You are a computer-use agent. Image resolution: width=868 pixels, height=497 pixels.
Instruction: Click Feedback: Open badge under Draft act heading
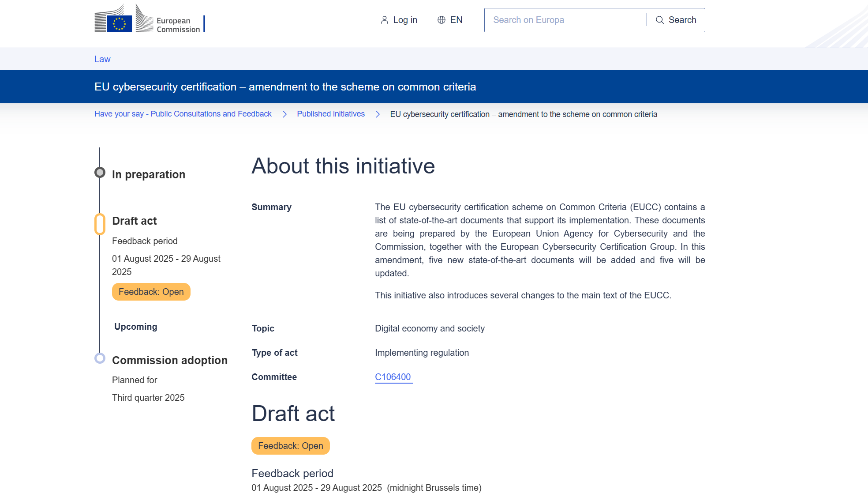click(x=290, y=446)
